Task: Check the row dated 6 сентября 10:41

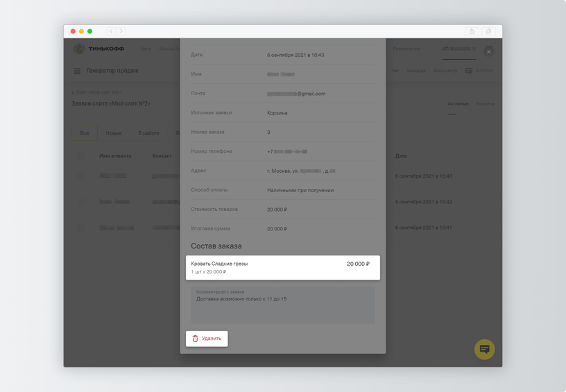Action: 81,228
